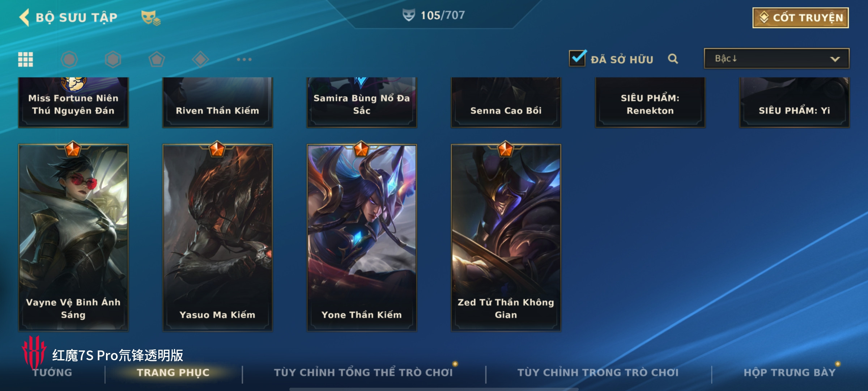868x391 pixels.
Task: Untick the Đã Sở Hữu checkbox
Action: 578,58
